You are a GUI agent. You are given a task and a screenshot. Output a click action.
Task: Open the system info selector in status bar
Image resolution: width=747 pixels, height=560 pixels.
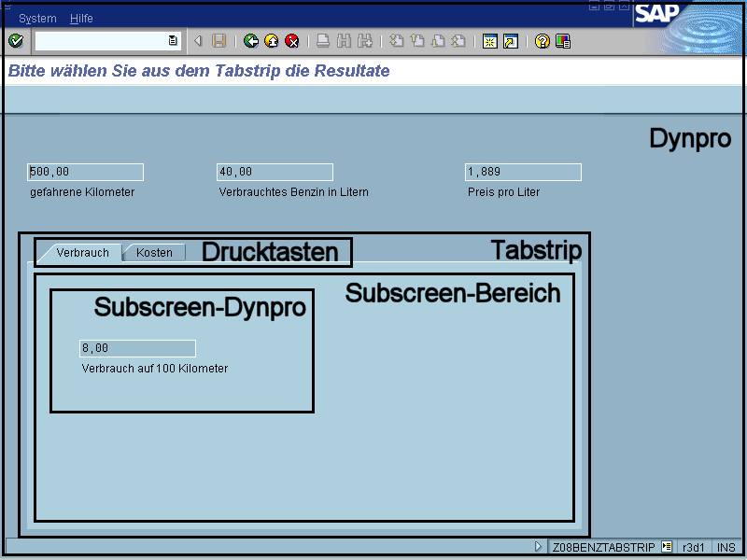click(667, 547)
